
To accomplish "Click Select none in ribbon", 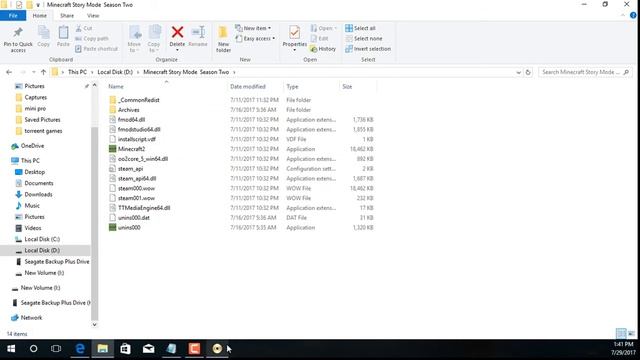I will click(364, 38).
